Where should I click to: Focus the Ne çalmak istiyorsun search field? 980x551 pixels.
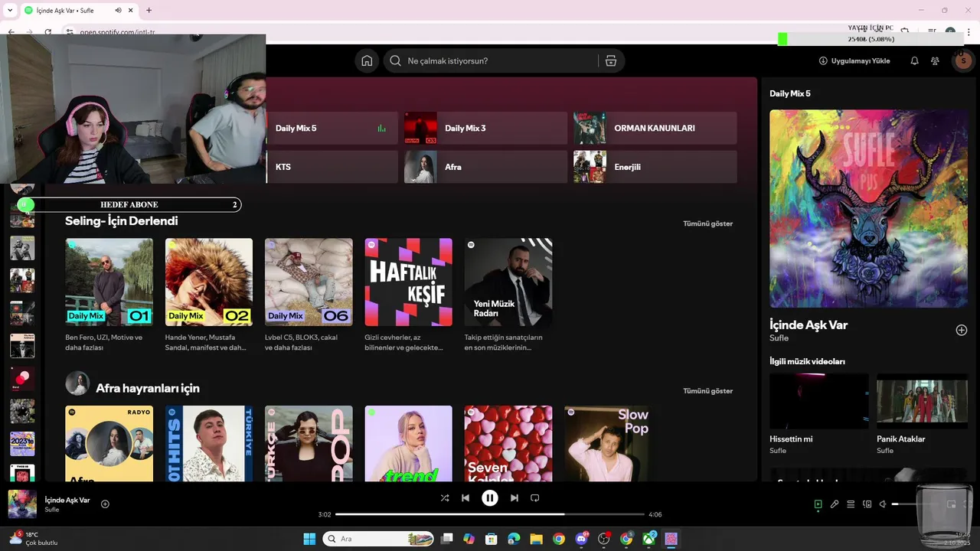501,61
